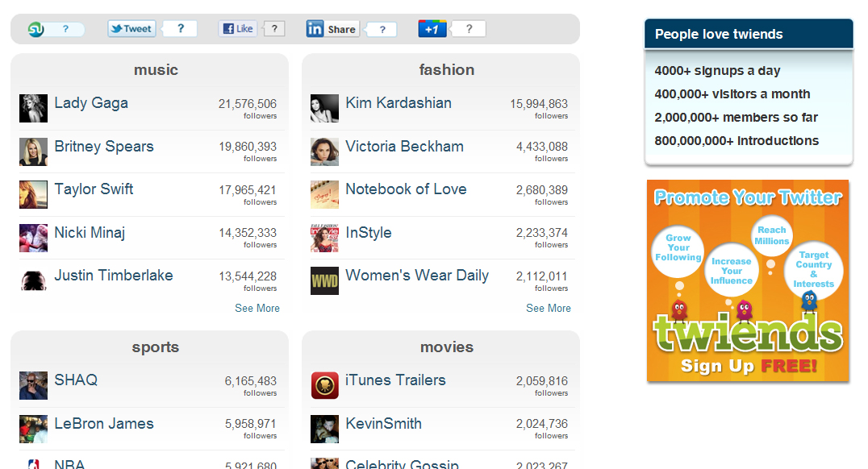Open the Lady Gaga profile link

[91, 103]
